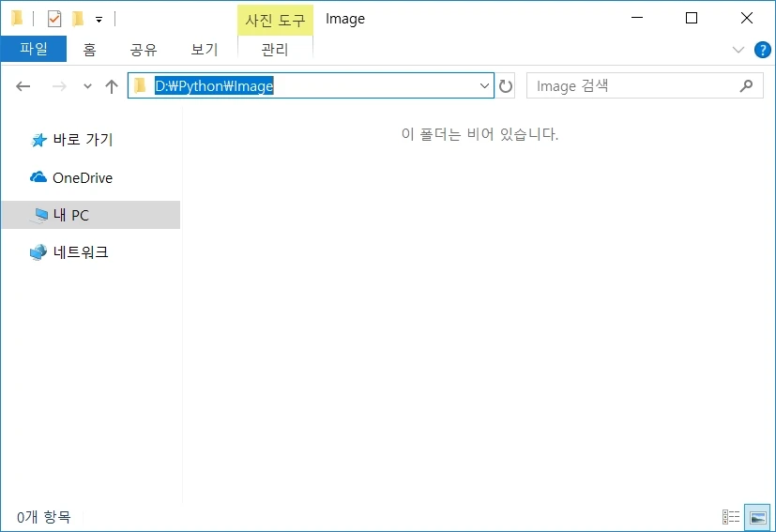Click the Properties checkmark icon in title bar
The image size is (776, 532).
pyautogui.click(x=54, y=19)
